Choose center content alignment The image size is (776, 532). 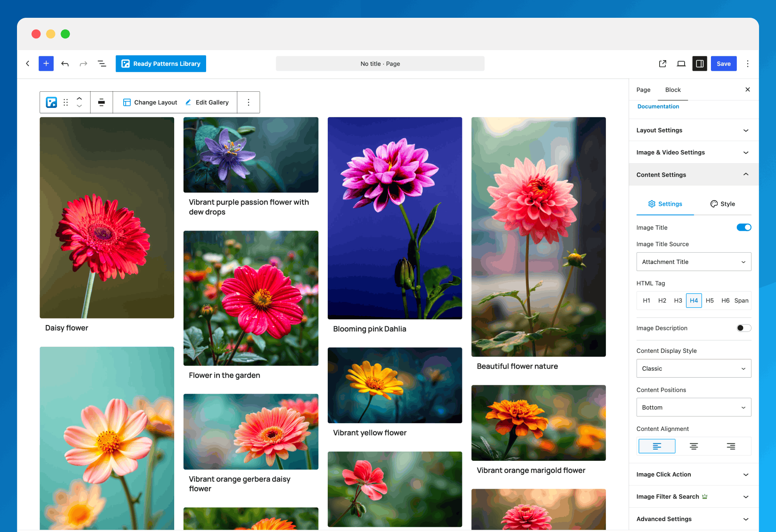pyautogui.click(x=694, y=446)
